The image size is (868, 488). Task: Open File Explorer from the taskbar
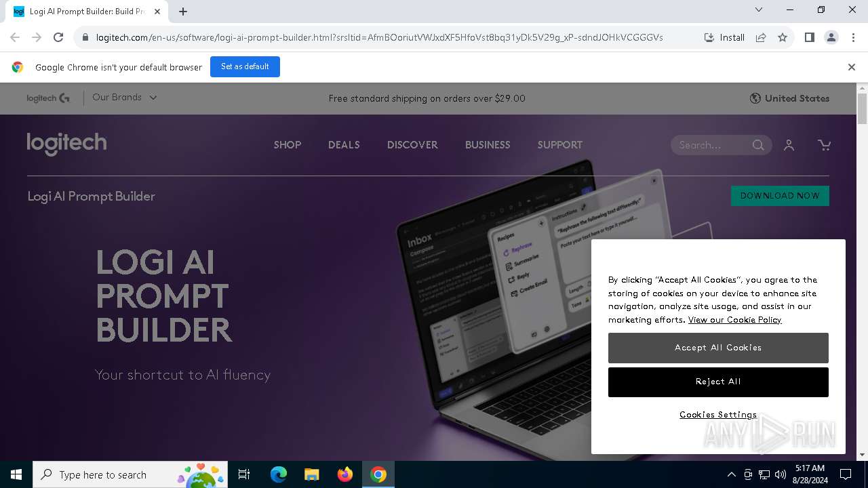tap(311, 474)
